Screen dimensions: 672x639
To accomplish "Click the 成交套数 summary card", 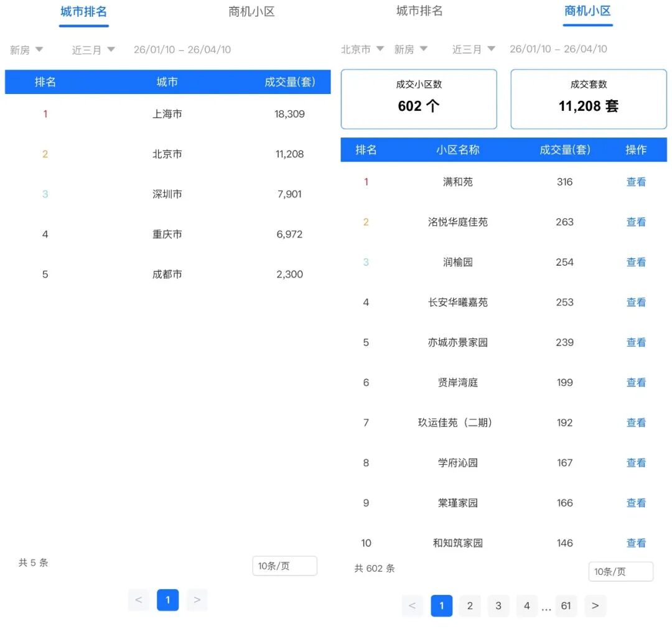I will pos(588,100).
